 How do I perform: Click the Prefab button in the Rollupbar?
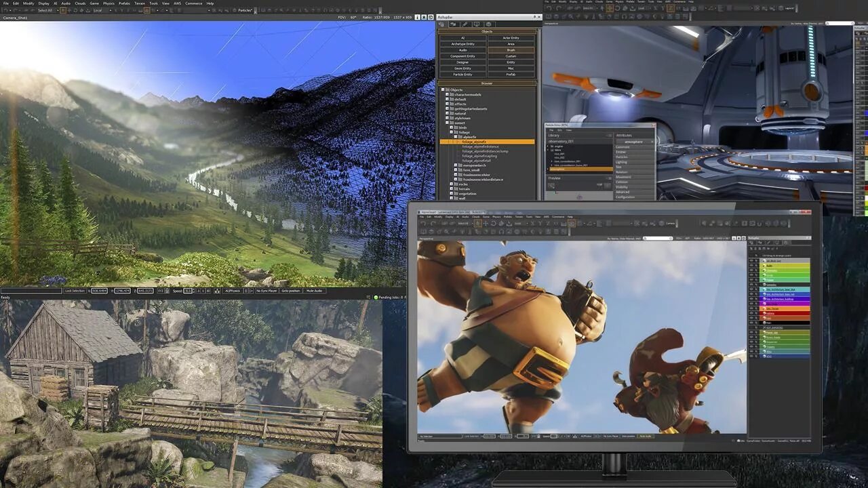point(511,75)
